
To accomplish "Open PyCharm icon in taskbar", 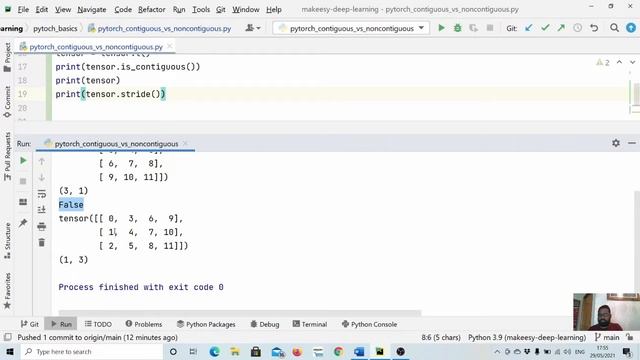I will pos(380,351).
